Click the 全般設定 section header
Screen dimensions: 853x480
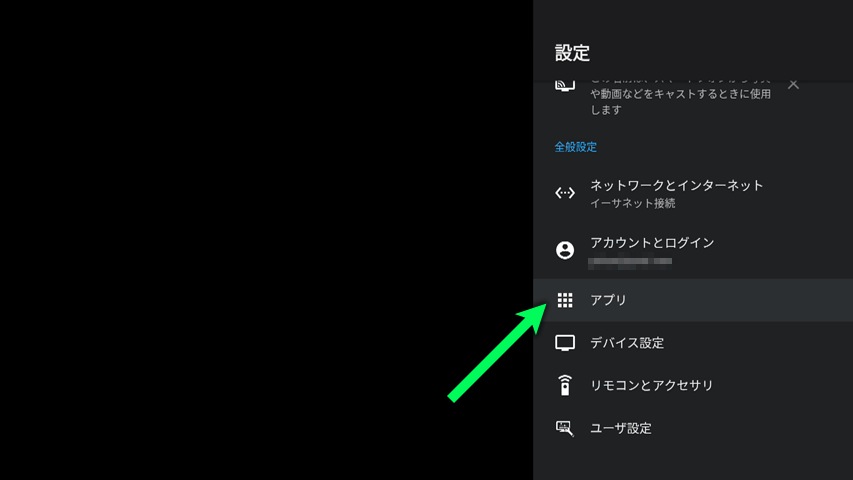pos(576,147)
